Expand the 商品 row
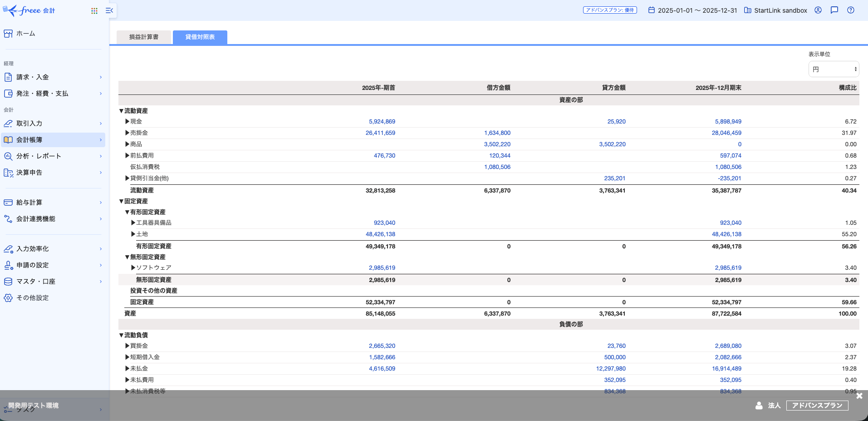Viewport: 868px width, 421px height. point(128,144)
